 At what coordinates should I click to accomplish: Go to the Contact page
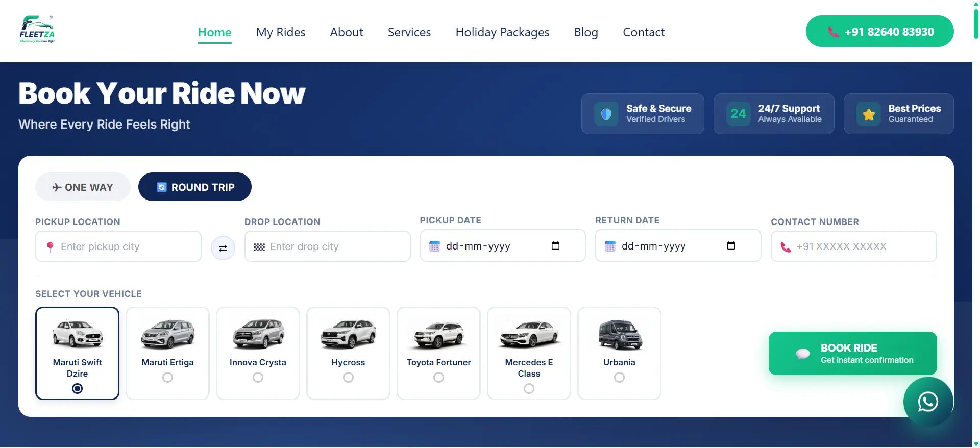click(644, 32)
